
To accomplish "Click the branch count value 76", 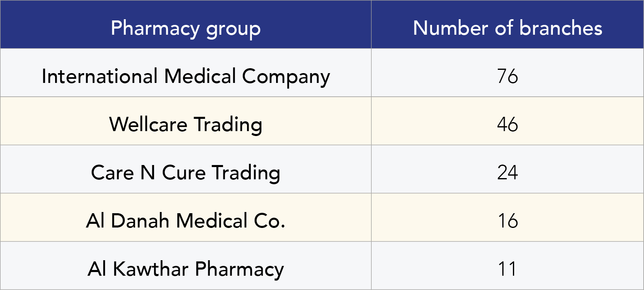I will click(x=508, y=76).
